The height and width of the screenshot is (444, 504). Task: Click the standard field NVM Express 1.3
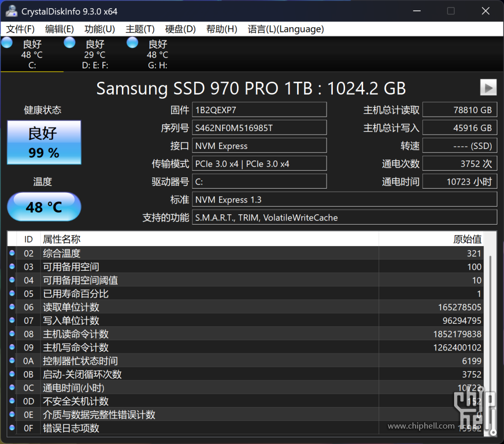tap(345, 199)
